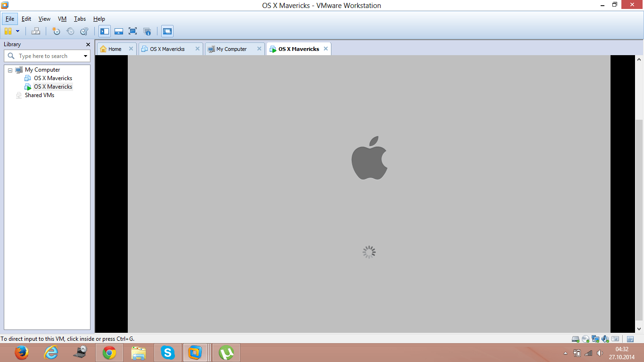Send Ctrl+Alt+Del to the virtual machine

pyautogui.click(x=36, y=31)
